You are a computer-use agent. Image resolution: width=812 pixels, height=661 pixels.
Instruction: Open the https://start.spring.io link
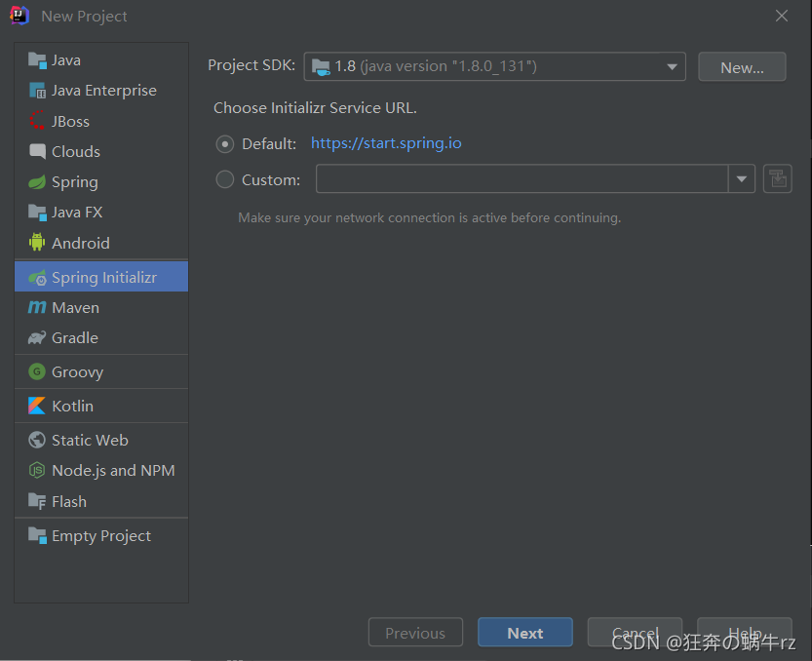coord(386,143)
